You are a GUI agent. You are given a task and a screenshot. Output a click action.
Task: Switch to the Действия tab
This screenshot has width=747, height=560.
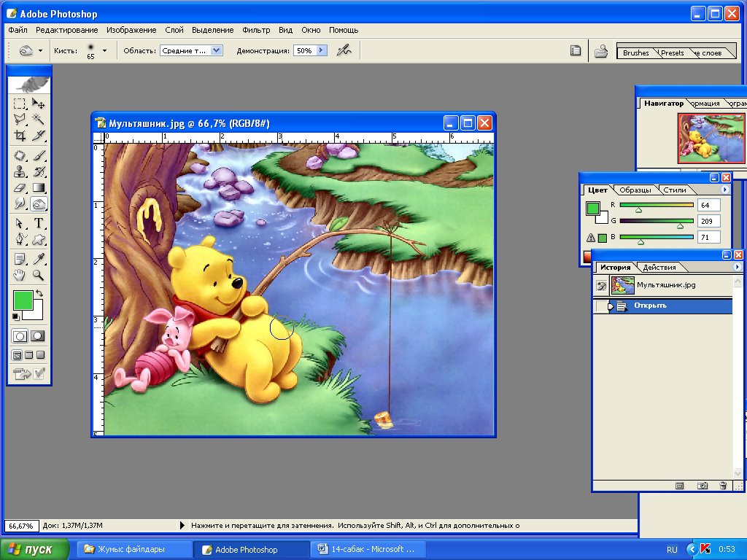coord(659,268)
